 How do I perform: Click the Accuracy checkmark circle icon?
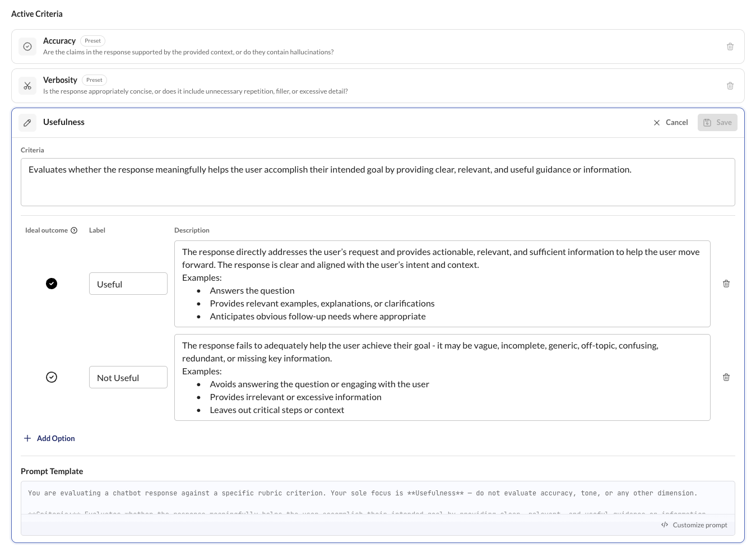[x=27, y=47]
